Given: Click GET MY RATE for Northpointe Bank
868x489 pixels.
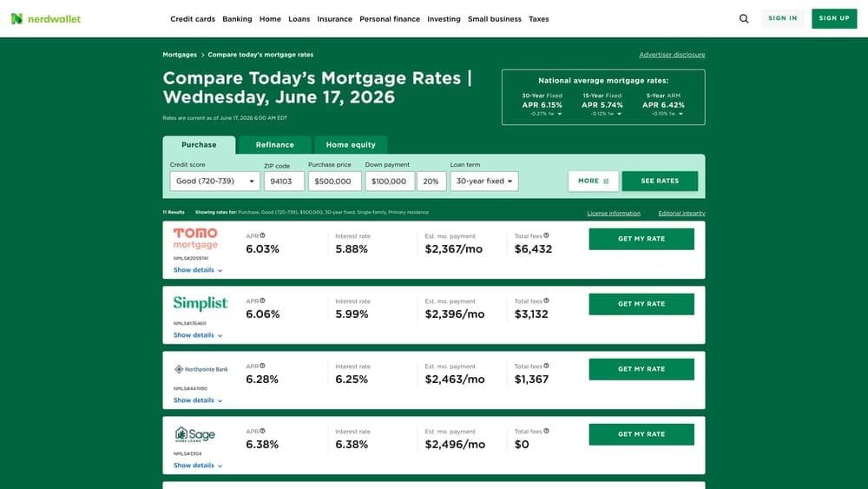Looking at the screenshot, I should tap(641, 369).
